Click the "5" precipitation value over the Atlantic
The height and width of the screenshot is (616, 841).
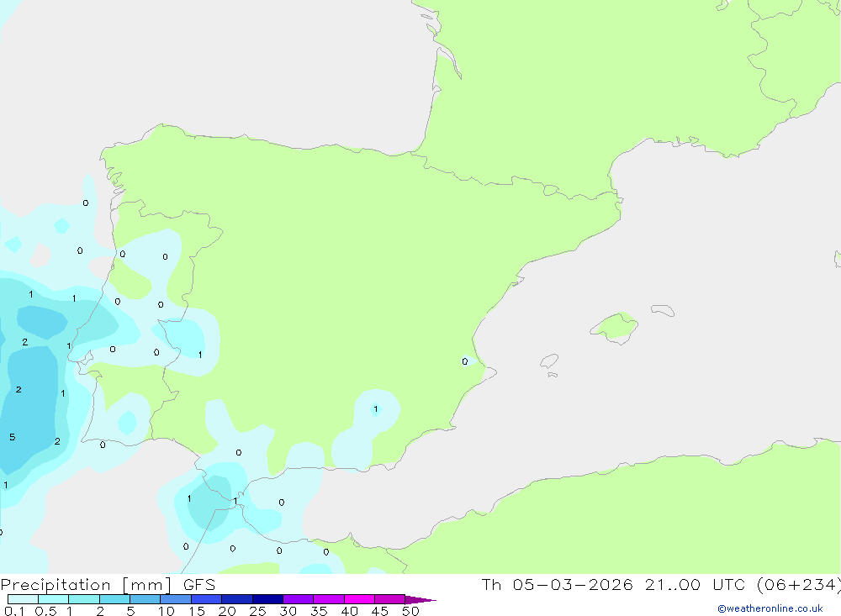[13, 437]
